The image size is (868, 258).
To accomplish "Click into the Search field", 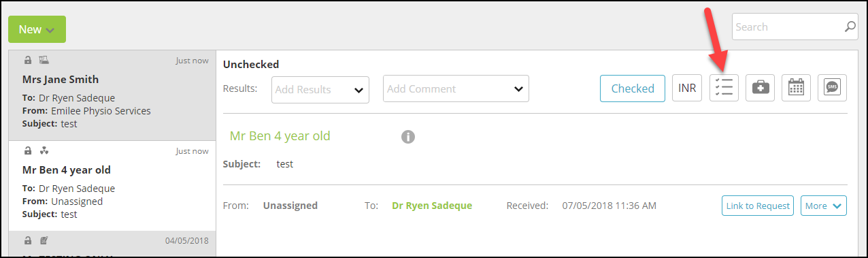I will click(x=788, y=27).
